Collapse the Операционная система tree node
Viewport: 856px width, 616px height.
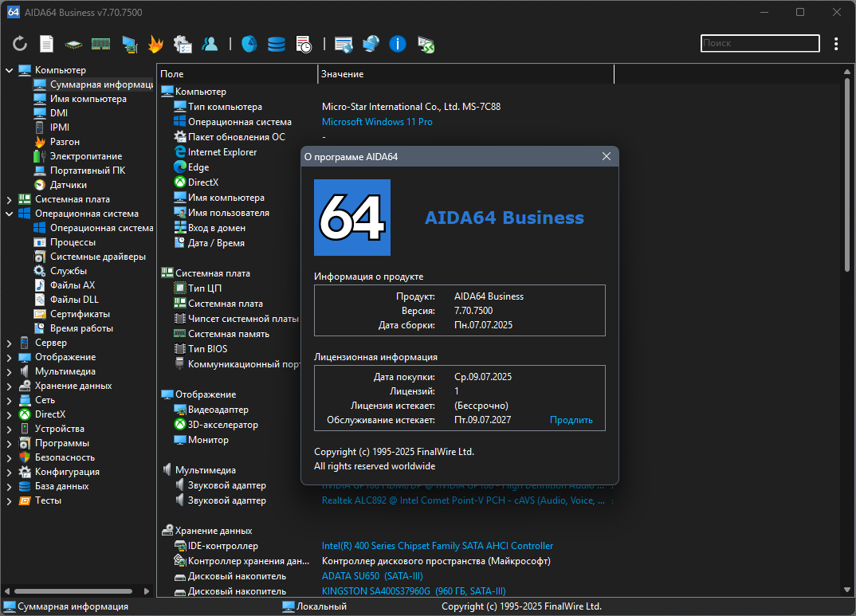pos(9,214)
